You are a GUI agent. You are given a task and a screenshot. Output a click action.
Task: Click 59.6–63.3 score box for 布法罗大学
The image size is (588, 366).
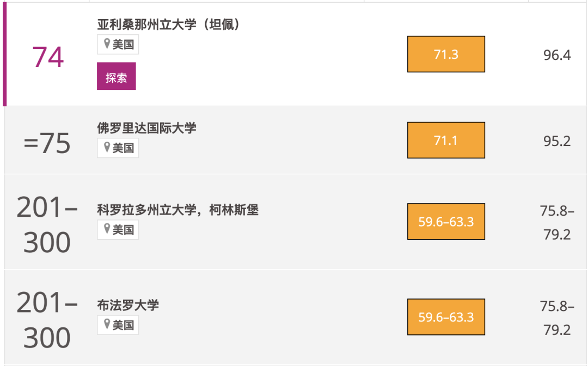(x=446, y=317)
